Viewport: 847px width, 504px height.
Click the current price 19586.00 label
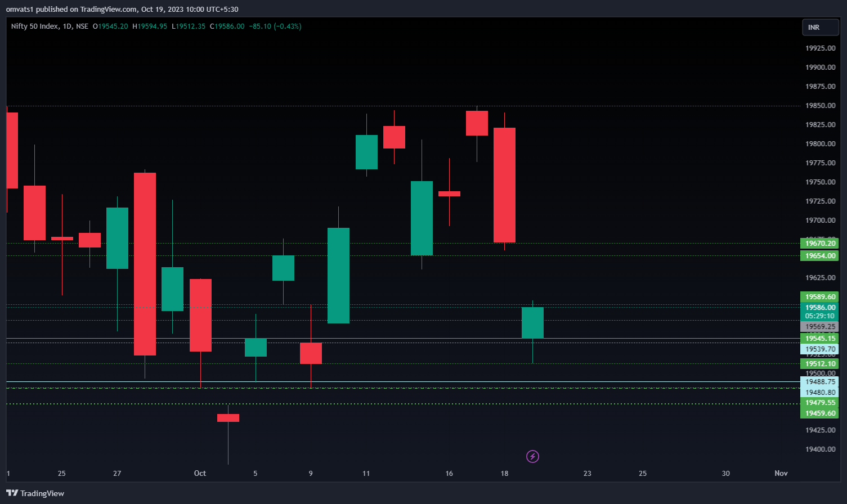[x=819, y=308]
